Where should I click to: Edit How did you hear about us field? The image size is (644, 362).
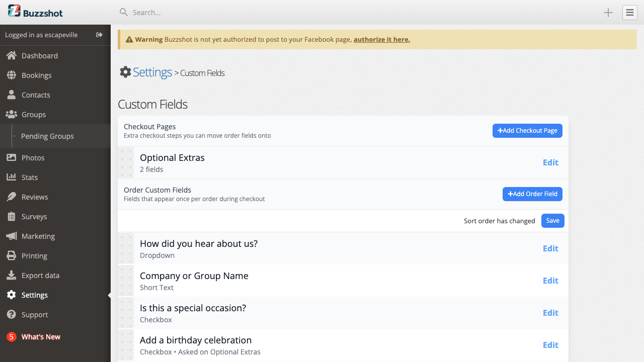tap(550, 248)
